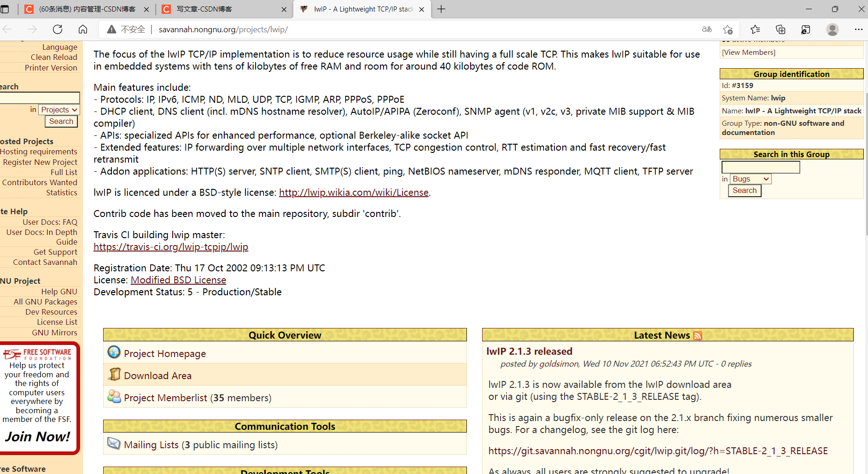This screenshot has height=474, width=868.
Task: Open the Download Area link
Action: pos(157,376)
